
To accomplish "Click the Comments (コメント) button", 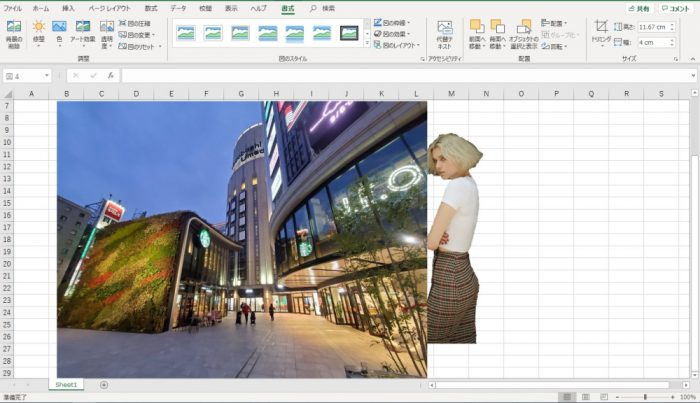I will tap(675, 8).
